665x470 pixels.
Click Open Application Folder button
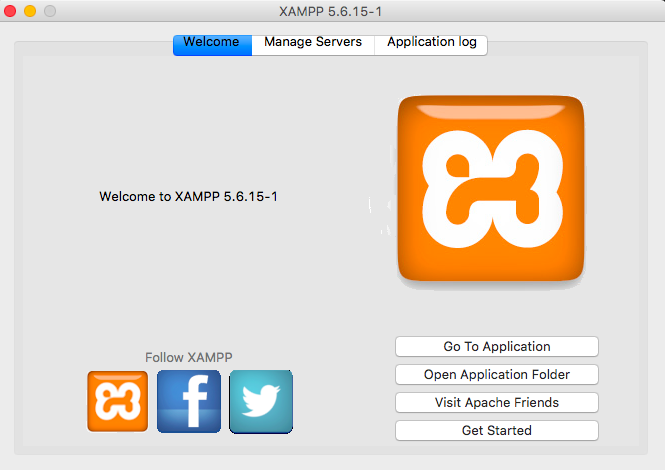pyautogui.click(x=497, y=375)
